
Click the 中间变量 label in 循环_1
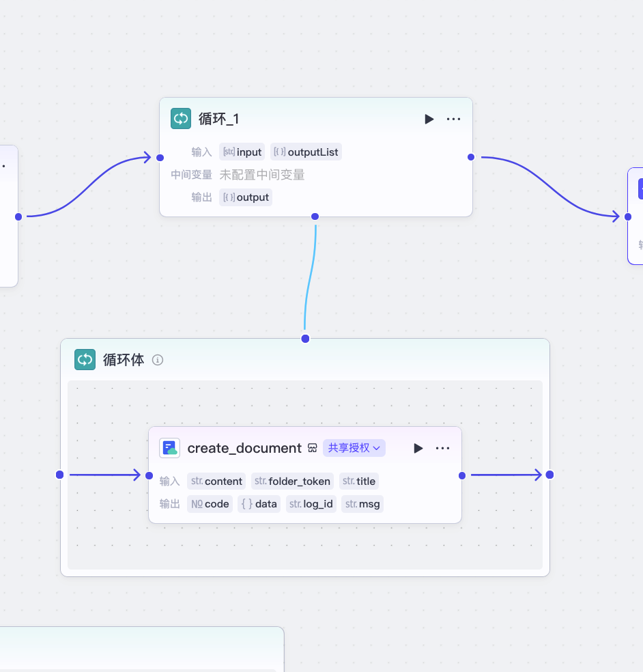pos(192,175)
